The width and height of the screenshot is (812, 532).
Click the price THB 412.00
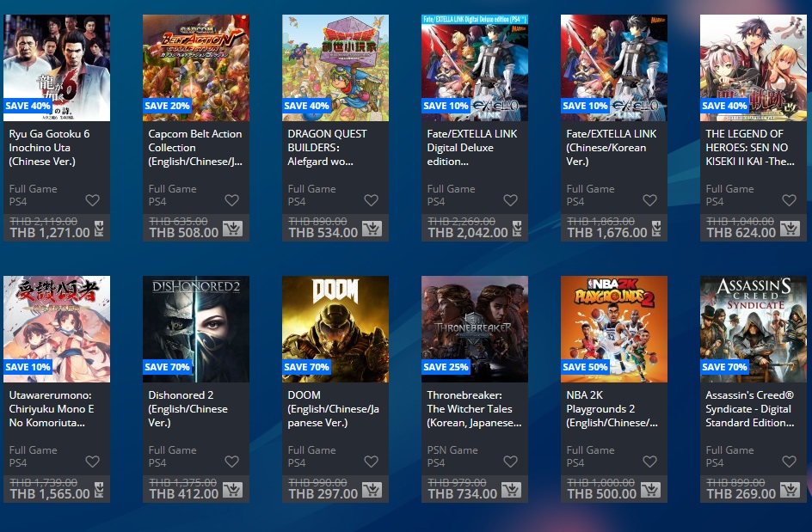[x=184, y=494]
